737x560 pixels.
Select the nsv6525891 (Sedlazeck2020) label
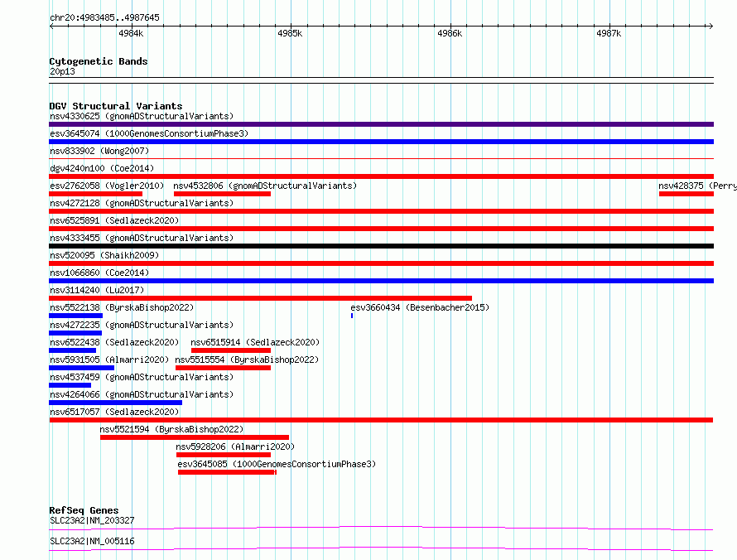tap(114, 220)
